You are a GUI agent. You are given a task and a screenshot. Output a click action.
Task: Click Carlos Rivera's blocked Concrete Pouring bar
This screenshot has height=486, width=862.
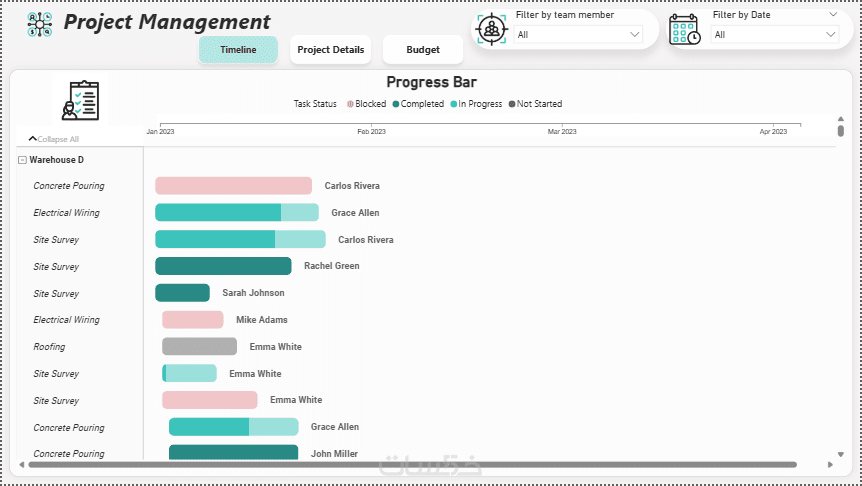point(234,186)
